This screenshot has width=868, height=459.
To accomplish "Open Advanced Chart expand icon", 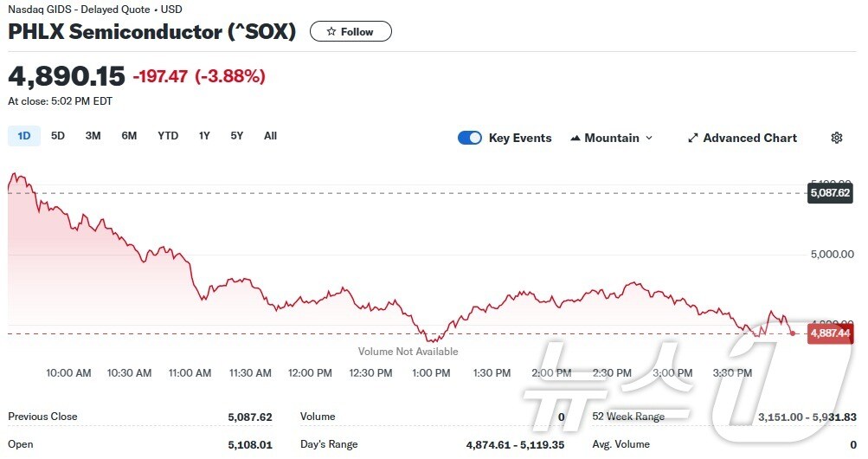I will [x=692, y=138].
